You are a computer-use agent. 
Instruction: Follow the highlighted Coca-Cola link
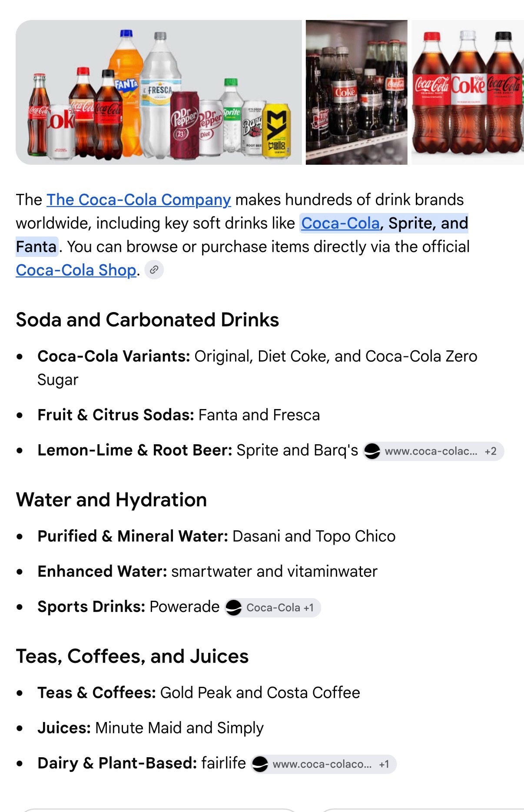point(341,223)
